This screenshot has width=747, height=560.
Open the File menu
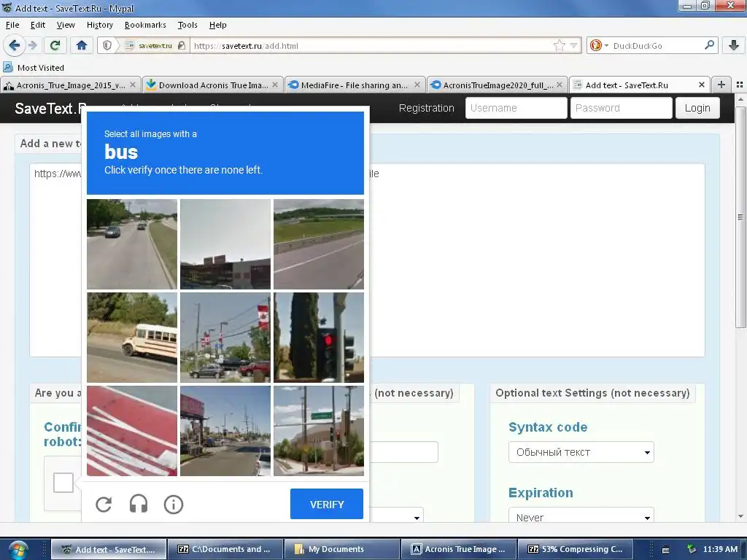[x=12, y=25]
